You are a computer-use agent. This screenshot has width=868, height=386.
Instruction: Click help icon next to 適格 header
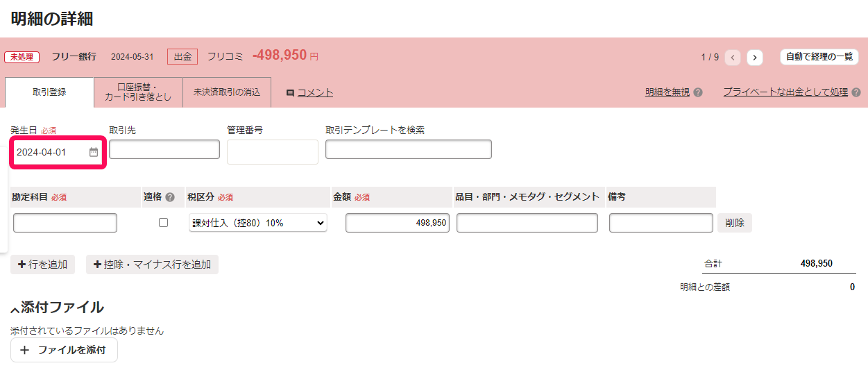170,197
